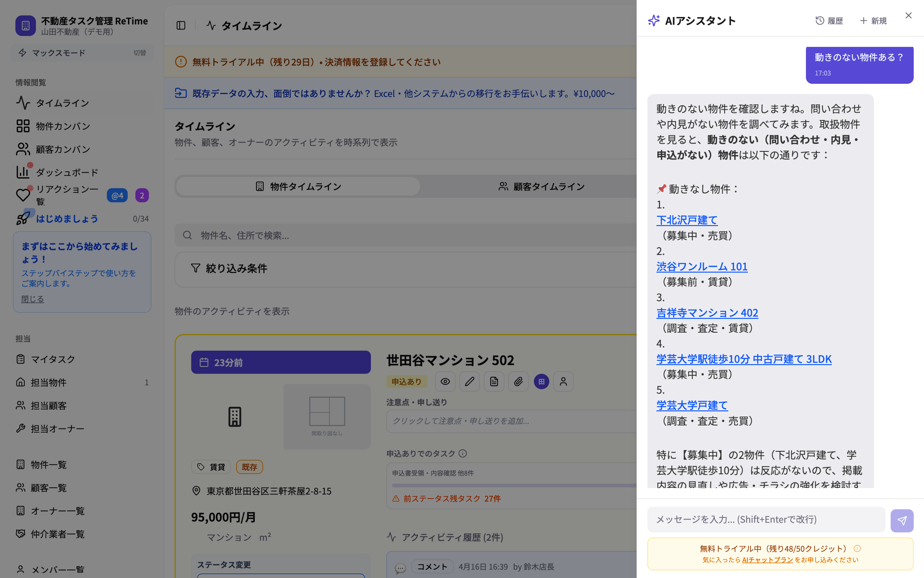Open マイタスク in the sidebar
The width and height of the screenshot is (924, 578).
tap(82, 359)
